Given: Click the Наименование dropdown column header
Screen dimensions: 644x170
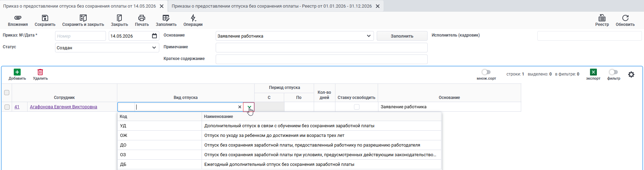Looking at the screenshot, I should click(322, 117).
